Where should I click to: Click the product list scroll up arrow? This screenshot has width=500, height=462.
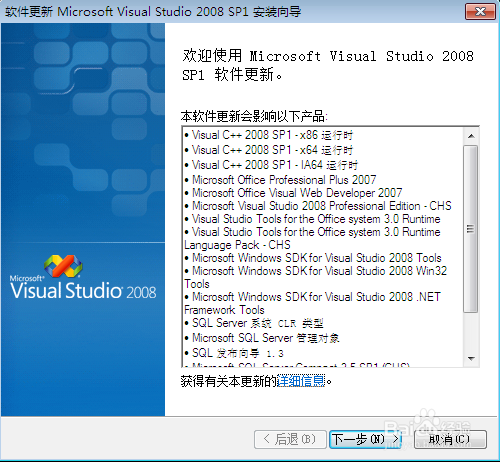[x=471, y=136]
